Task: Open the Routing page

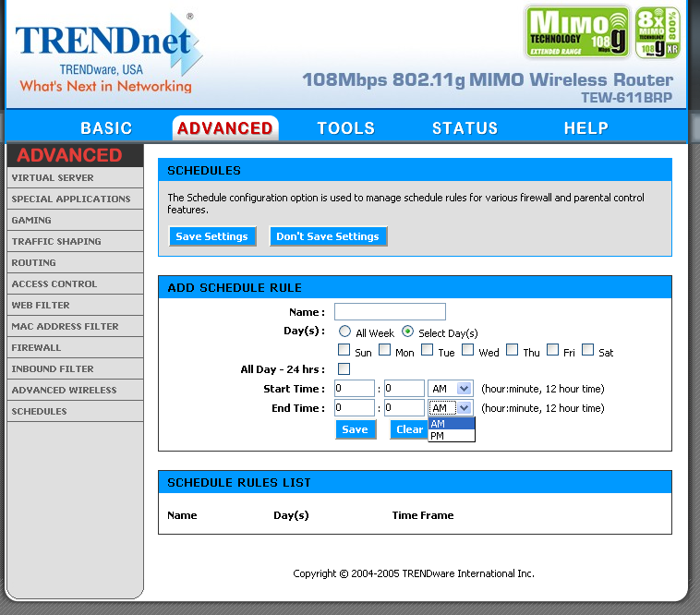Action: [75, 262]
